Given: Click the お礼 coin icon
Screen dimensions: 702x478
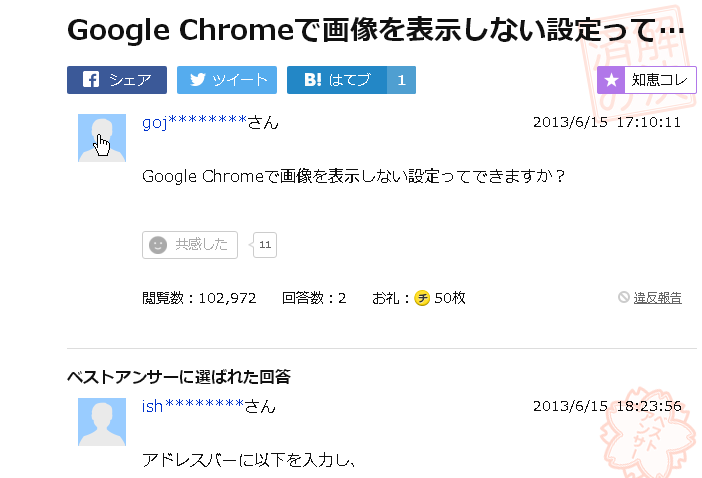Looking at the screenshot, I should pos(422,298).
